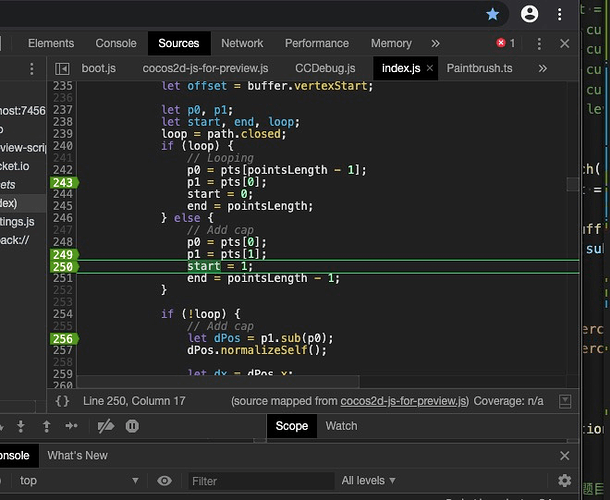Show more DevTools panels chevron
This screenshot has height=500, width=610.
[x=435, y=43]
